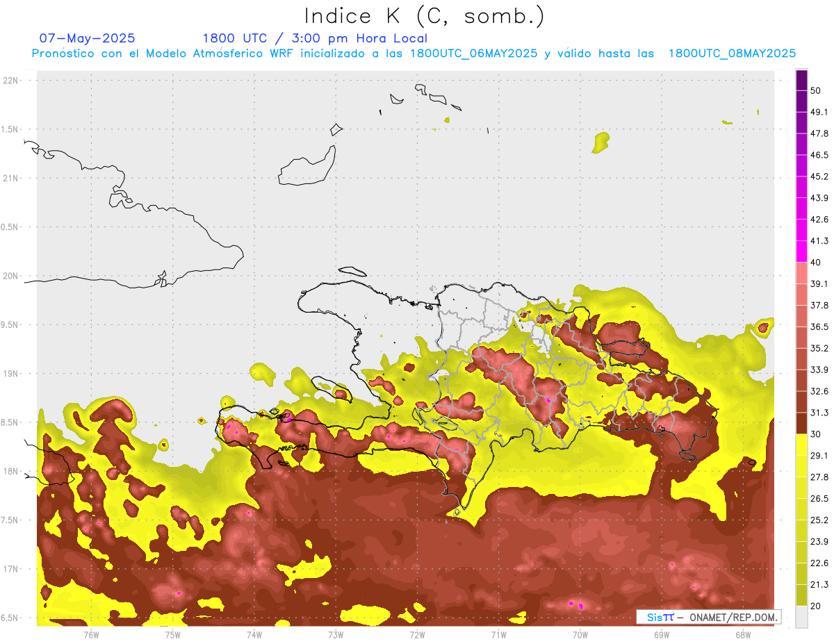The image size is (834, 644).
Task: Pick the magenta swatch between 40 and 41.3
Action: [801, 251]
